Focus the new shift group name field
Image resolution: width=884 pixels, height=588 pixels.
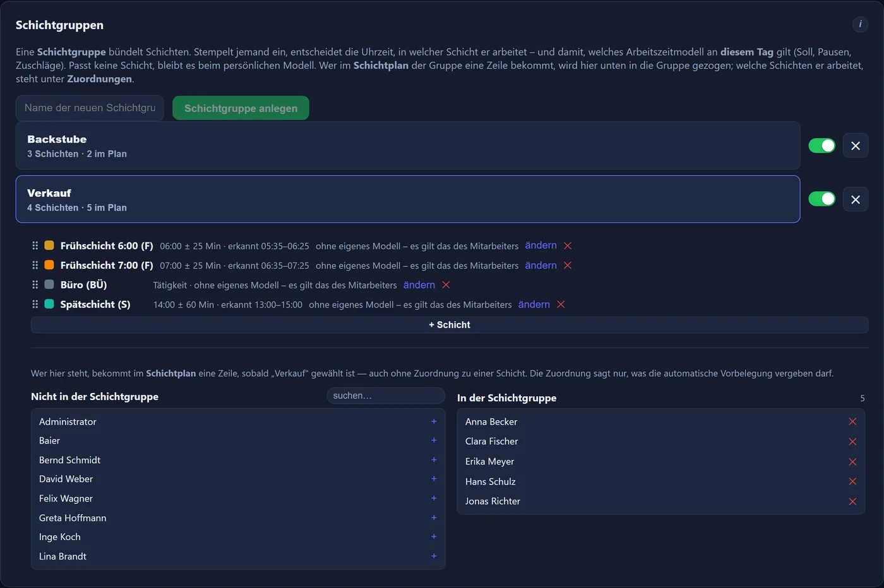tap(90, 108)
